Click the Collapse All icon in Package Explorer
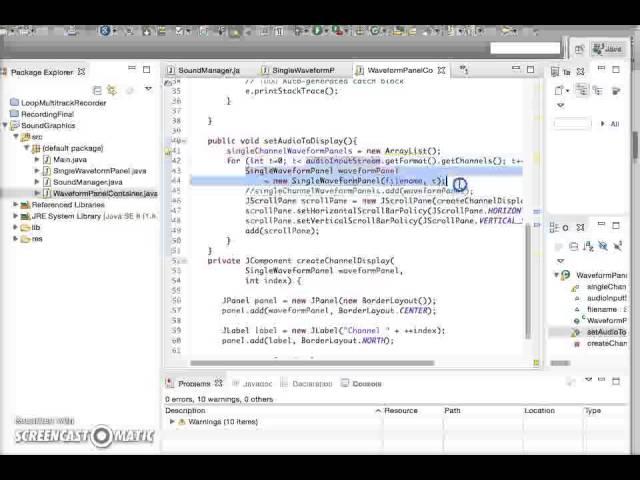Image resolution: width=640 pixels, height=480 pixels. pos(98,90)
